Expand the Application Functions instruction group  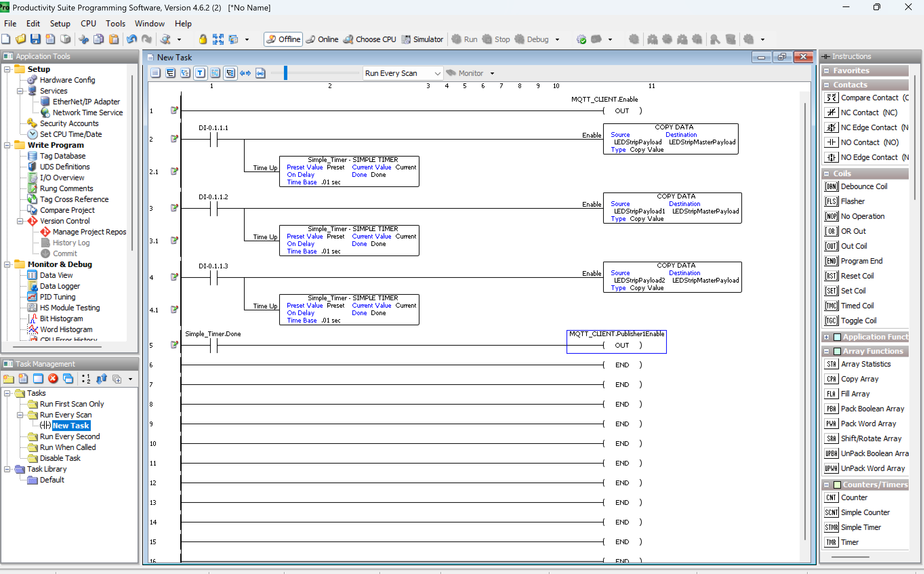click(x=826, y=337)
